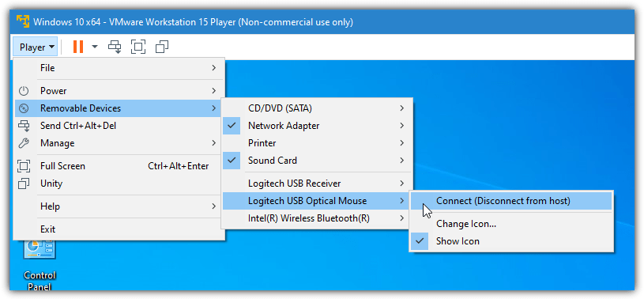Open the CD/DVD (SATA) device submenu

[x=317, y=108]
